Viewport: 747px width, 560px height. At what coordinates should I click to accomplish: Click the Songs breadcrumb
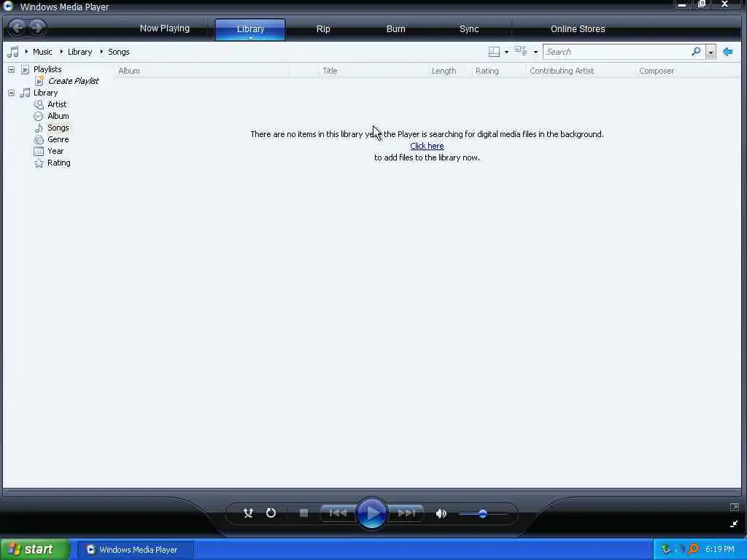(x=119, y=52)
